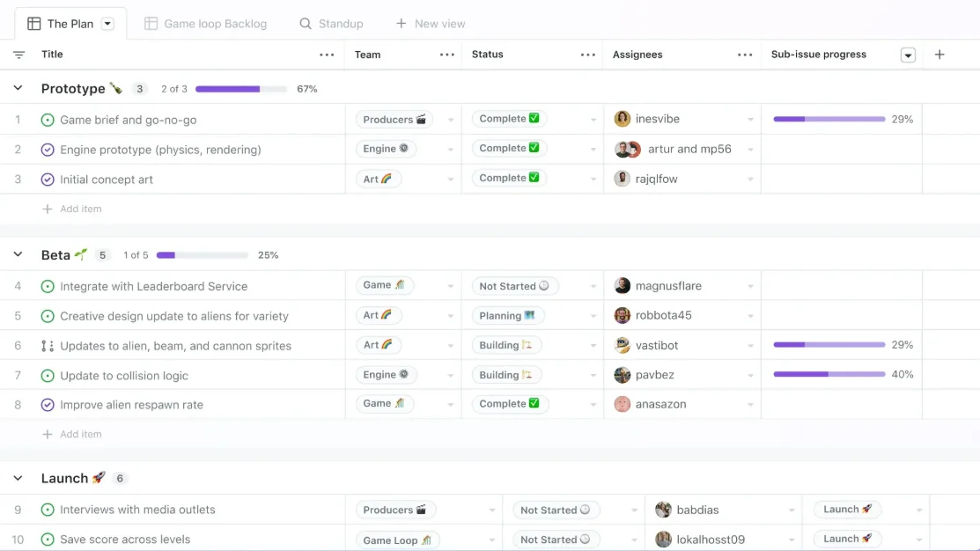This screenshot has height=551, width=980.
Task: Add item under Prototype group
Action: [72, 209]
